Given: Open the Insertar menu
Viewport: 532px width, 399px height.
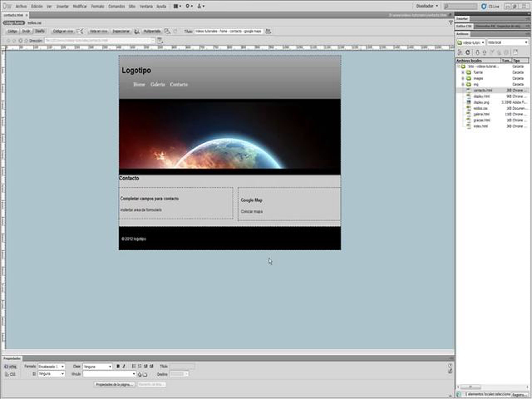Looking at the screenshot, I should 62,6.
